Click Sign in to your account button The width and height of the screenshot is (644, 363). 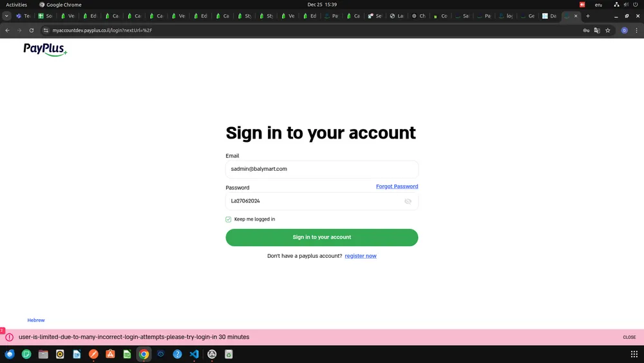[321, 237]
